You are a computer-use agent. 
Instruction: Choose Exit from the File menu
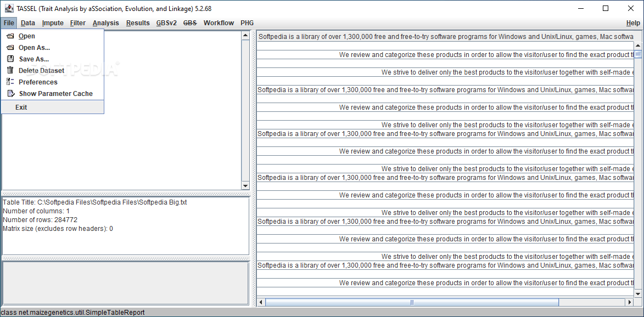pyautogui.click(x=53, y=107)
